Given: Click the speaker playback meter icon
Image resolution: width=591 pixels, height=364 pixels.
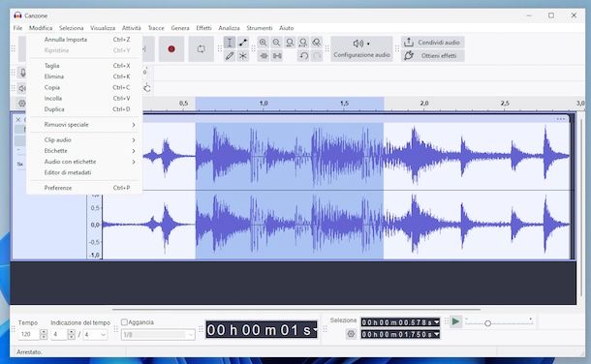Looking at the screenshot, I should 22,88.
